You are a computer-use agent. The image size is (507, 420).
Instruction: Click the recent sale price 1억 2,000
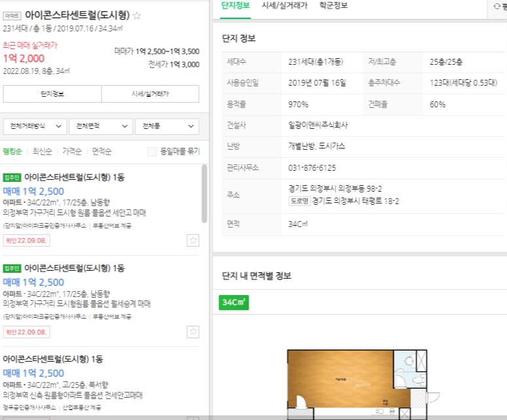[x=24, y=58]
